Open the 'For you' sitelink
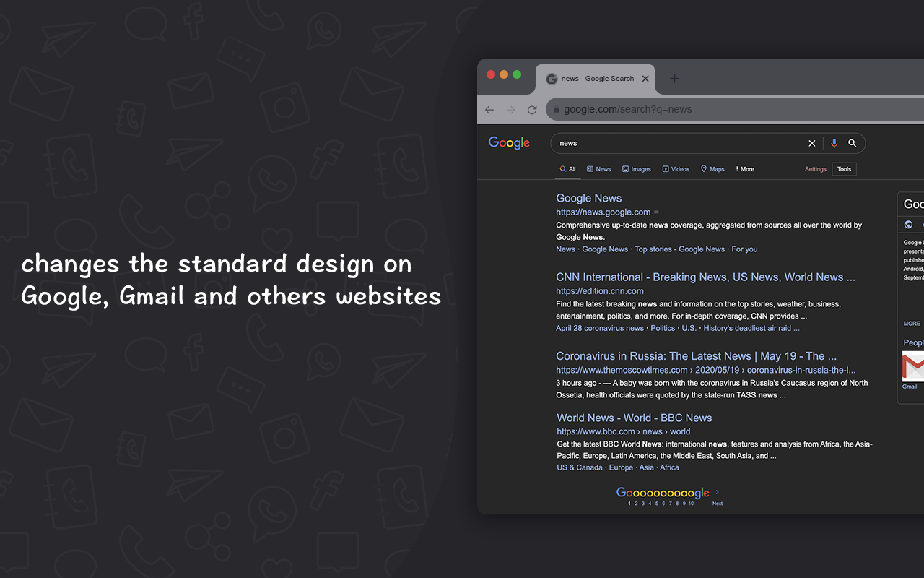The height and width of the screenshot is (578, 924). click(744, 249)
